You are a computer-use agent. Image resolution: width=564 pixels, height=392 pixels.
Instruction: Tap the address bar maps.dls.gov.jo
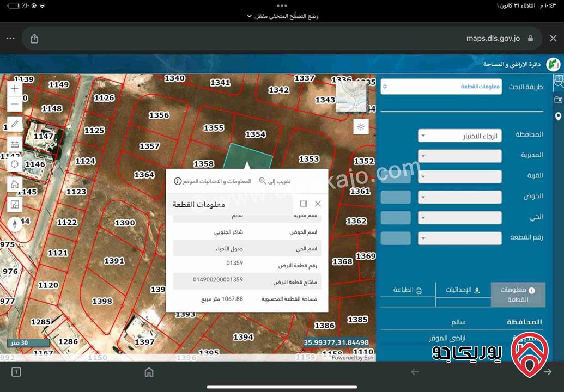(x=493, y=39)
